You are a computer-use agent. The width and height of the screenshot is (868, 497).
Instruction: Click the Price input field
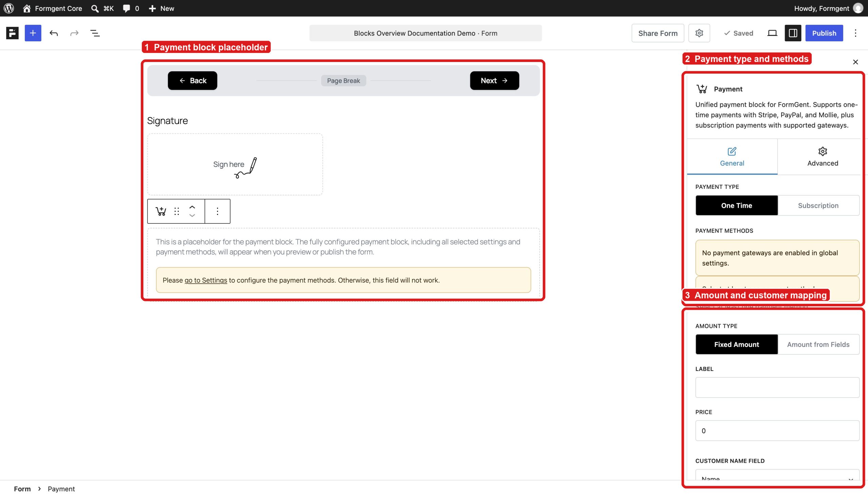[x=777, y=431]
